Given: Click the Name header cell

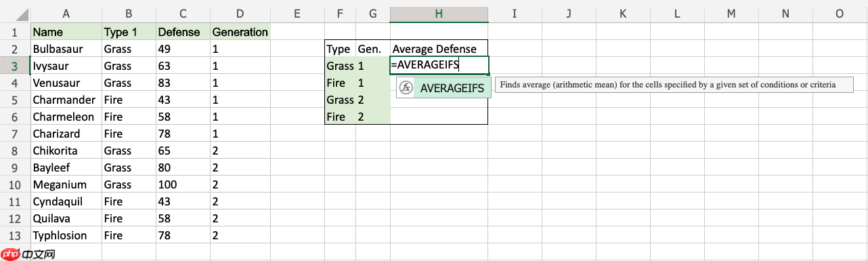Looking at the screenshot, I should (66, 32).
